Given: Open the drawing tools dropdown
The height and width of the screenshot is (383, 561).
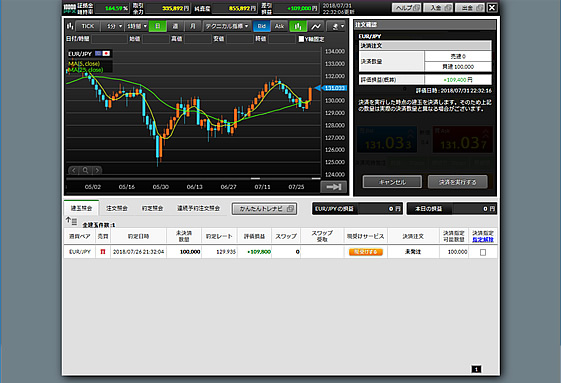Looking at the screenshot, I should [x=337, y=26].
